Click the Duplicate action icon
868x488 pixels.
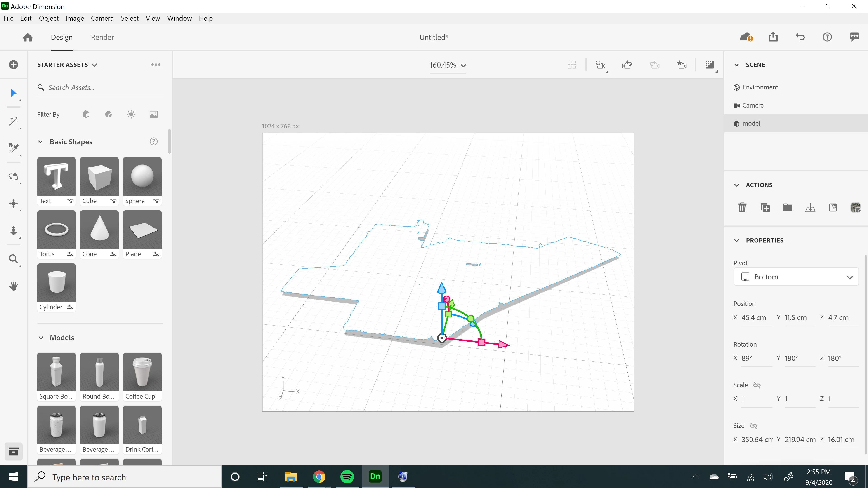click(x=765, y=207)
